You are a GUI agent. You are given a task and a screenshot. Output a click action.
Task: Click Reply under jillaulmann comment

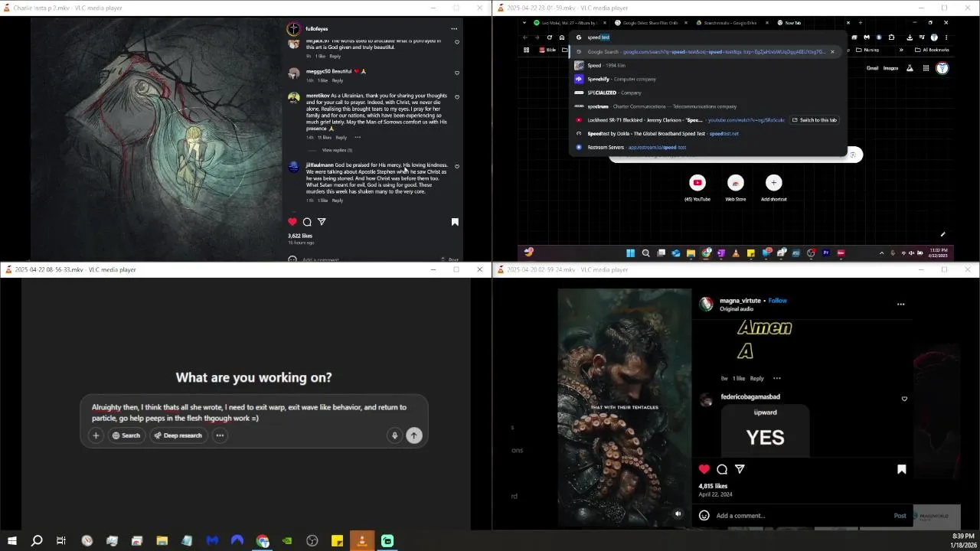tap(338, 201)
